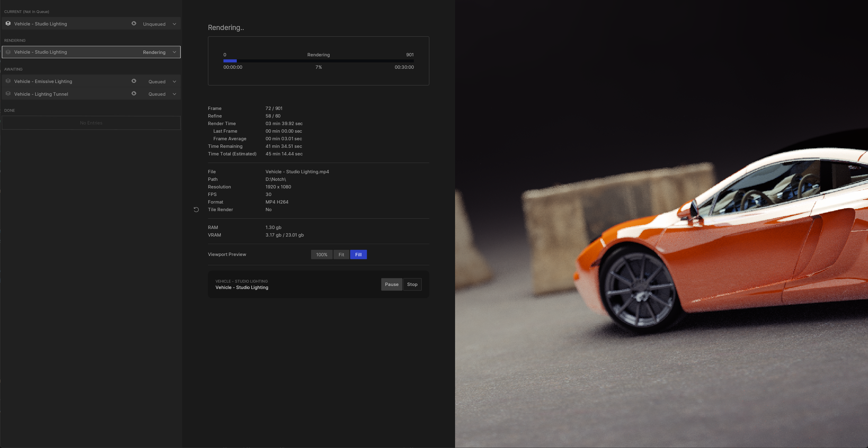This screenshot has height=448, width=868.
Task: Pause the current render
Action: click(x=391, y=284)
